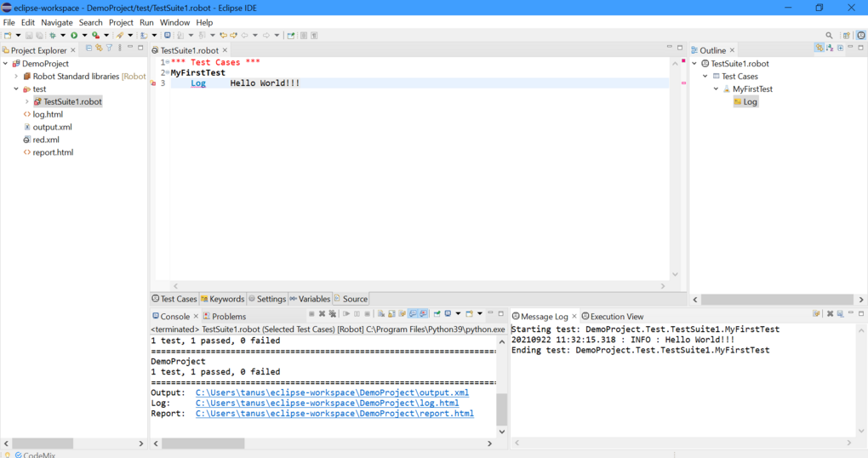Open the Search magnifier at top right
This screenshot has height=458, width=868.
829,36
